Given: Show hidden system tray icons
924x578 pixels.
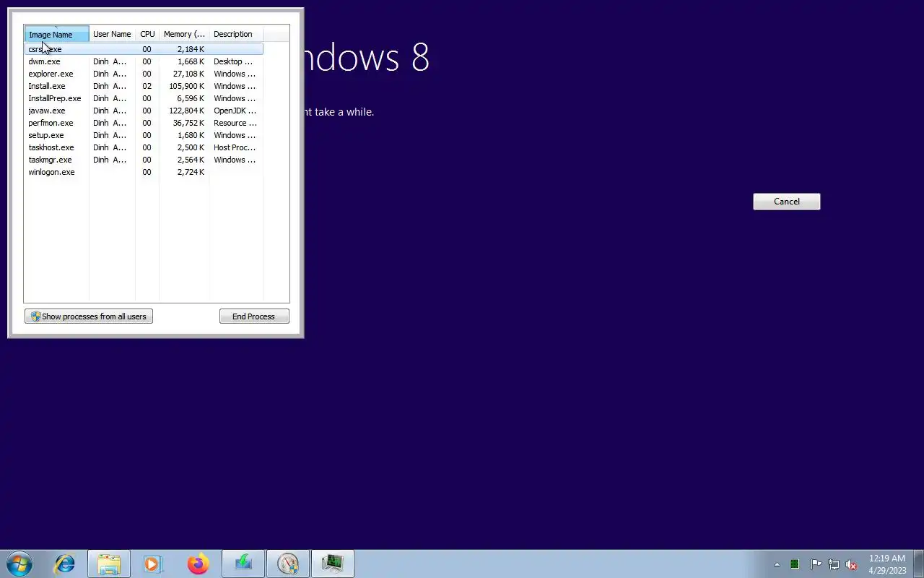Looking at the screenshot, I should click(x=777, y=564).
